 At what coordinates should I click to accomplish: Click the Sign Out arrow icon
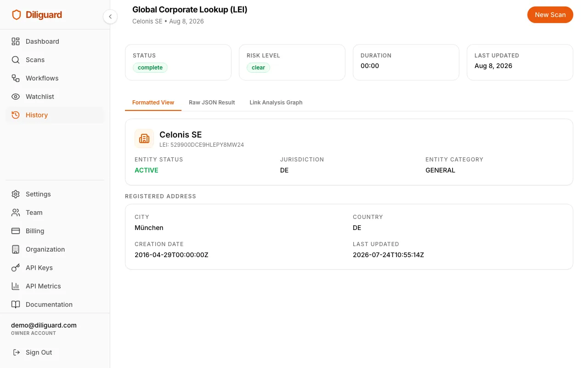17,352
